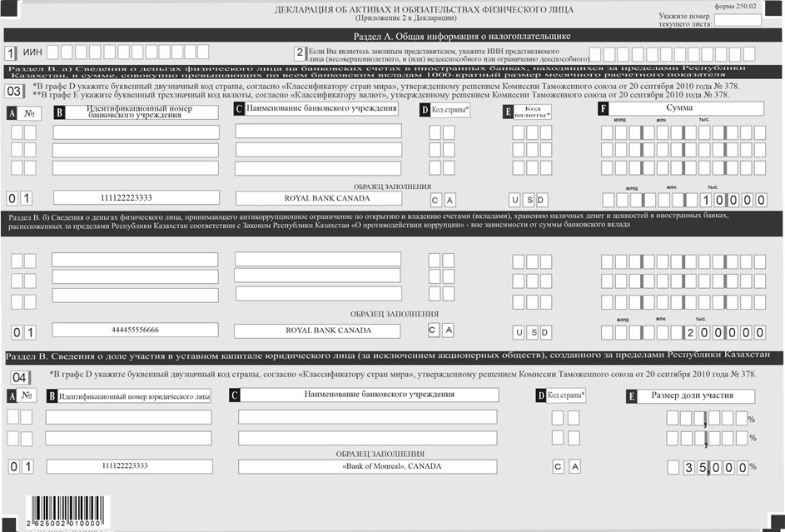Click the форма 250.02 label

(753, 5)
